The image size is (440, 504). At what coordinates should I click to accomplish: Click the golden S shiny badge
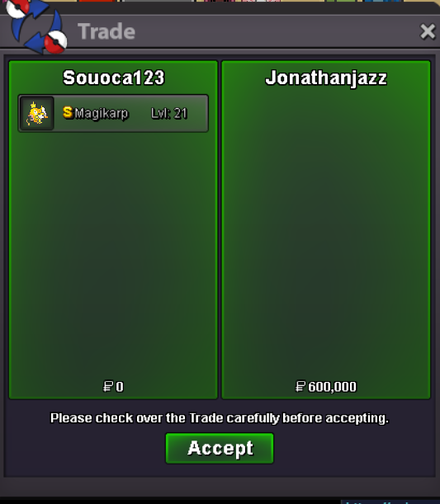point(68,112)
